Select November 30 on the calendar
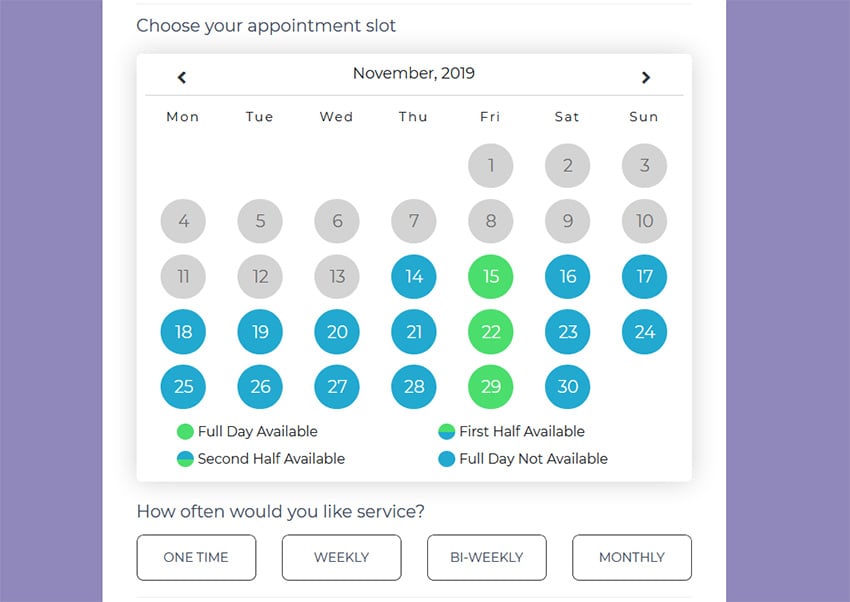 coord(567,387)
